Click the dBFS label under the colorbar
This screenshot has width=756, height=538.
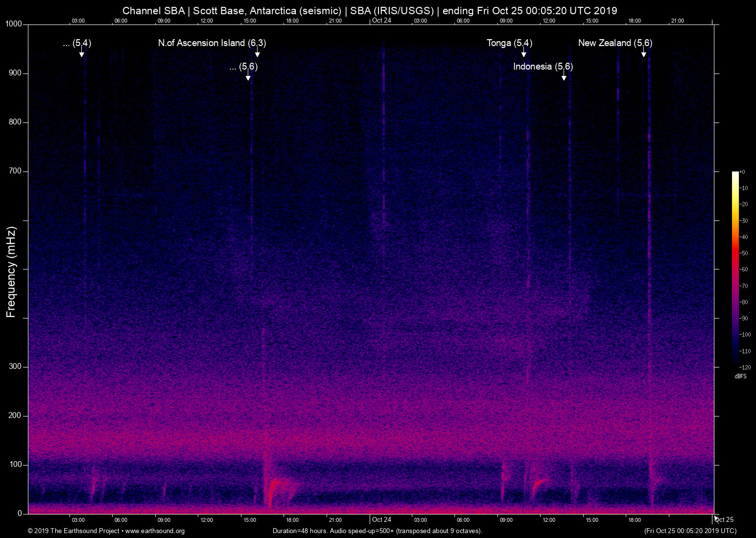(x=740, y=376)
